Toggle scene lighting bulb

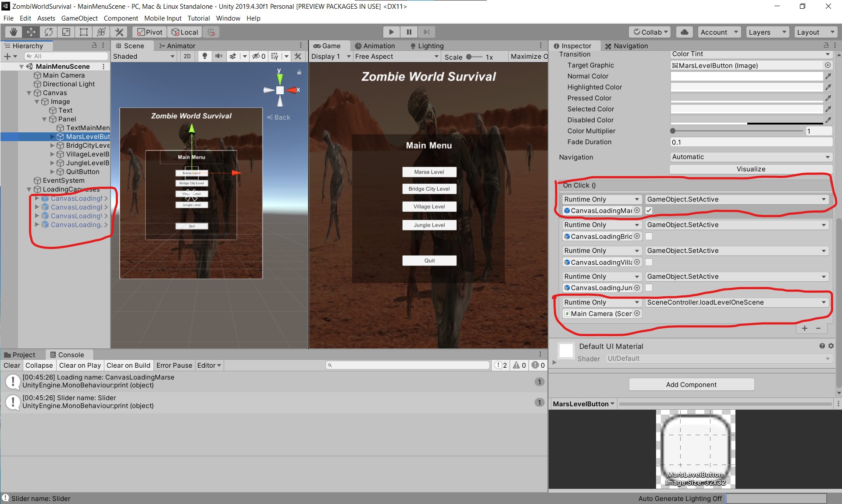click(x=204, y=56)
